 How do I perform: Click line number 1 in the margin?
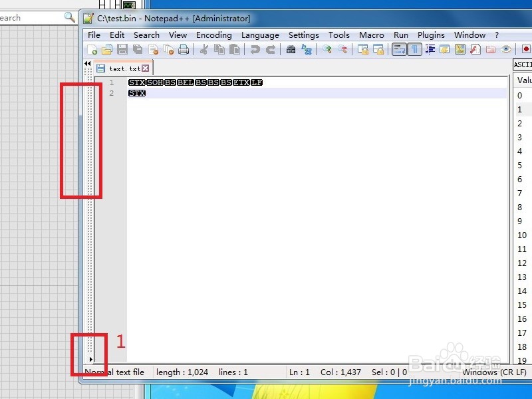(x=112, y=82)
